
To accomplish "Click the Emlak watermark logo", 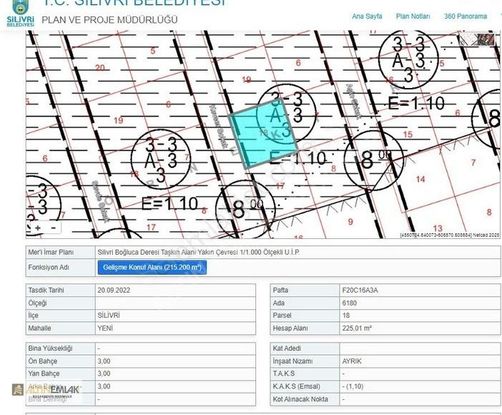I will click(46, 390).
